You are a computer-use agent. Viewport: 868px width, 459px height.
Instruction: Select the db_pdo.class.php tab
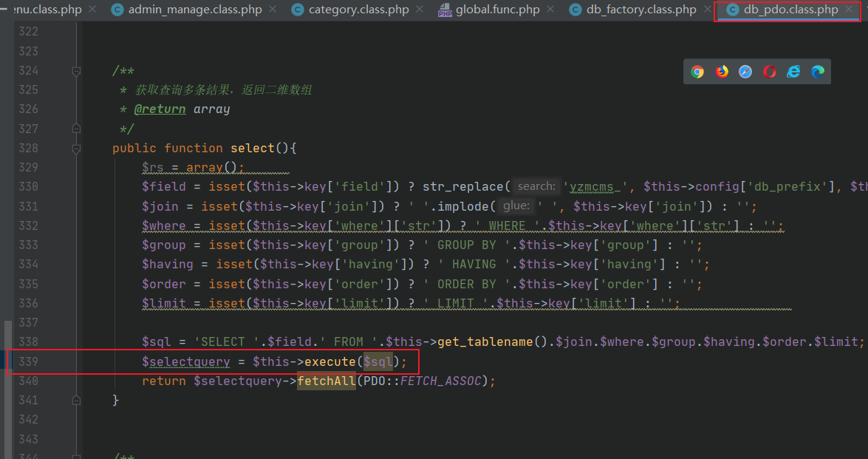790,10
